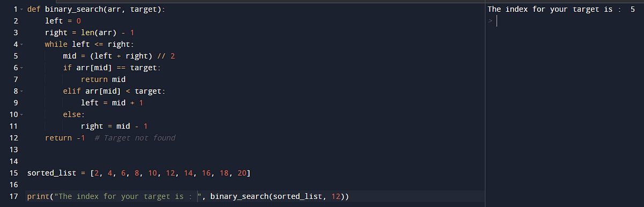This screenshot has height=207, width=644.
Task: Click the 'right = mid - 1' line
Action: (114, 127)
